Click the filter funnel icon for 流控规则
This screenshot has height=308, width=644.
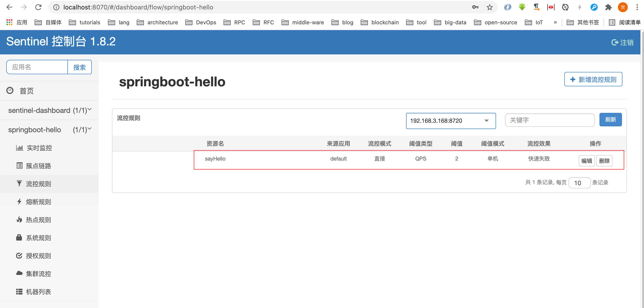(19, 183)
